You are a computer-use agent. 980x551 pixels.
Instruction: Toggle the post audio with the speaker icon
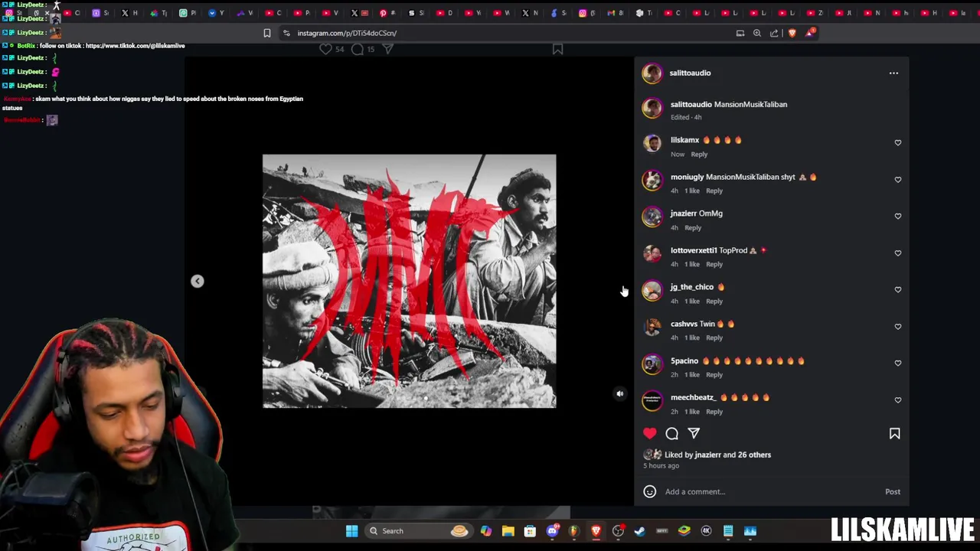620,394
